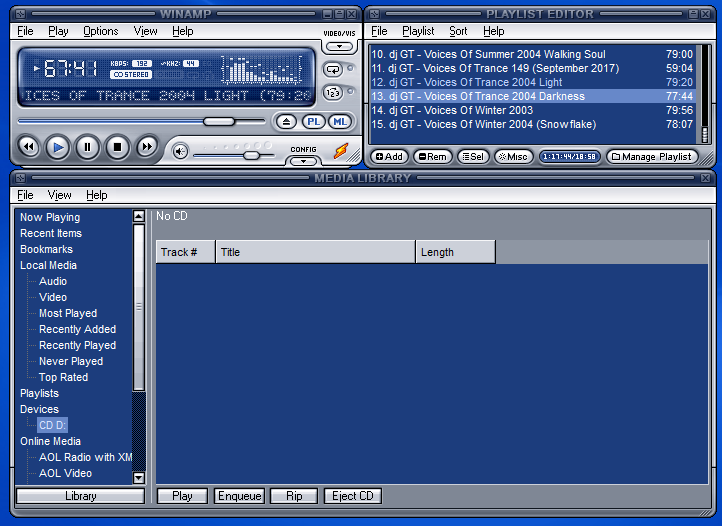Screen dimensions: 722x526
Task: Click the playlist time display 1:17:44/18:58
Action: [570, 157]
